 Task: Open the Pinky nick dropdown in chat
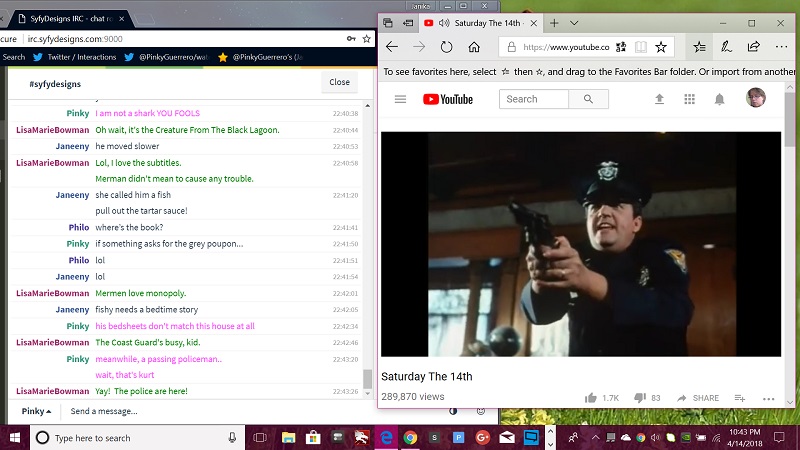(36, 411)
